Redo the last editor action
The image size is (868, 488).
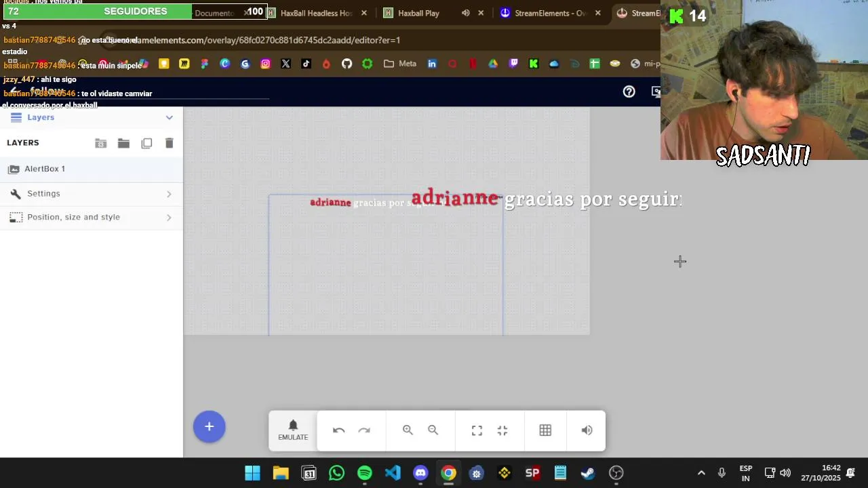364,430
